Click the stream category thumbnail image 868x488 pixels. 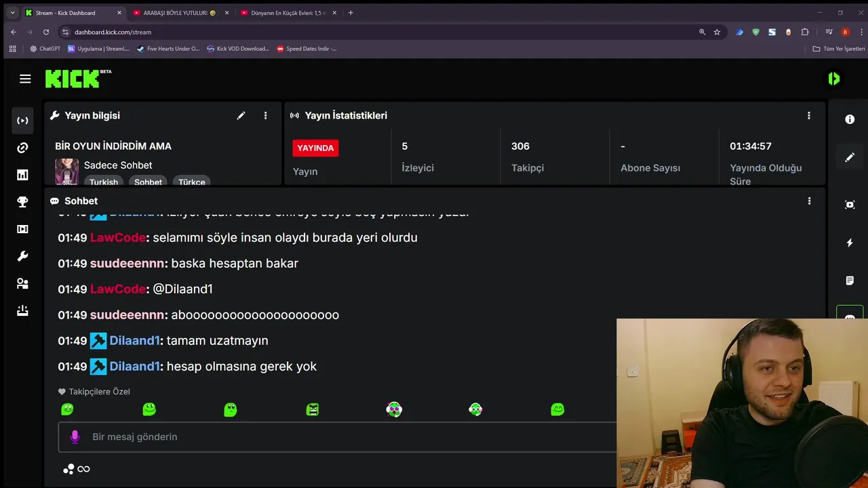click(66, 171)
